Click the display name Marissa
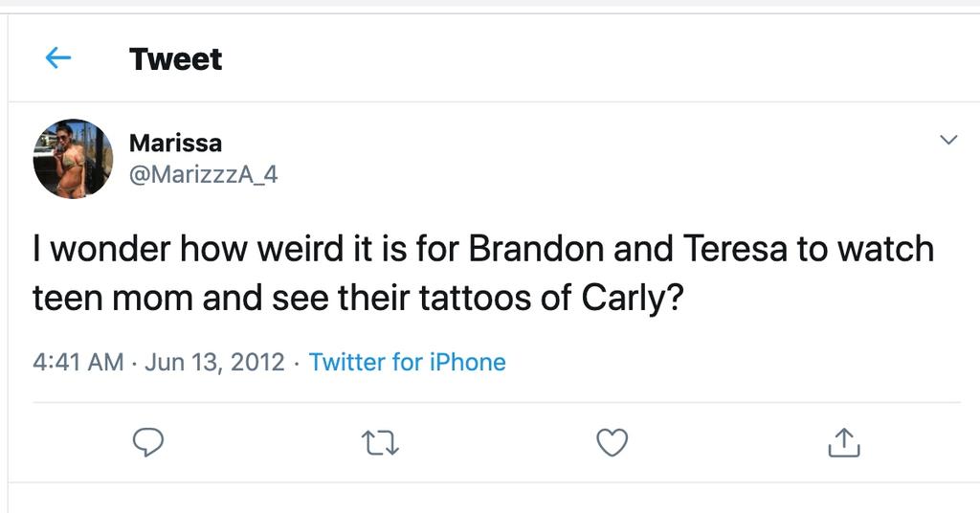 coord(175,144)
